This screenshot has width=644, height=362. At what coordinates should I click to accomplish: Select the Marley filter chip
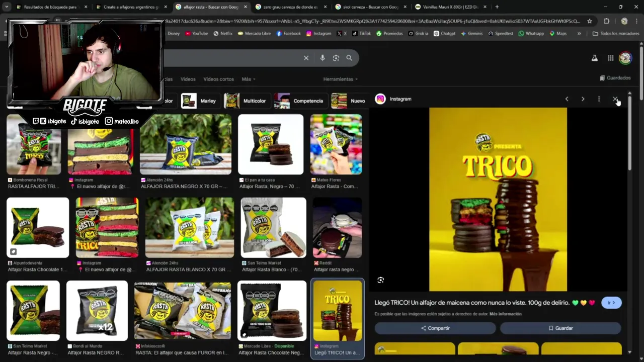pyautogui.click(x=199, y=101)
